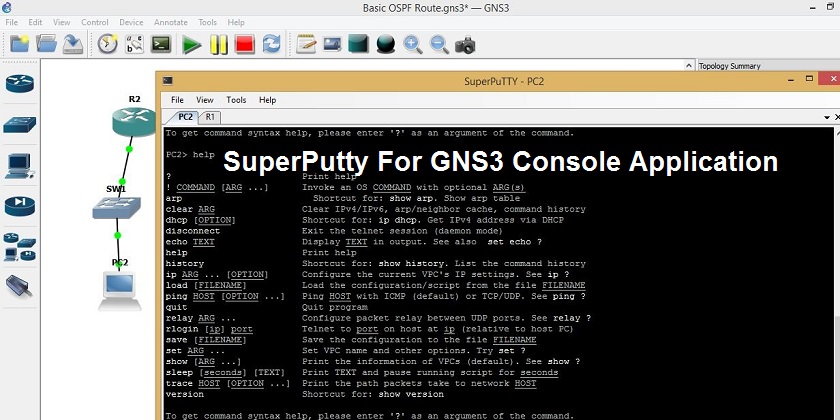Stop all devices red button
Screen dimensions: 840x420
245,44
